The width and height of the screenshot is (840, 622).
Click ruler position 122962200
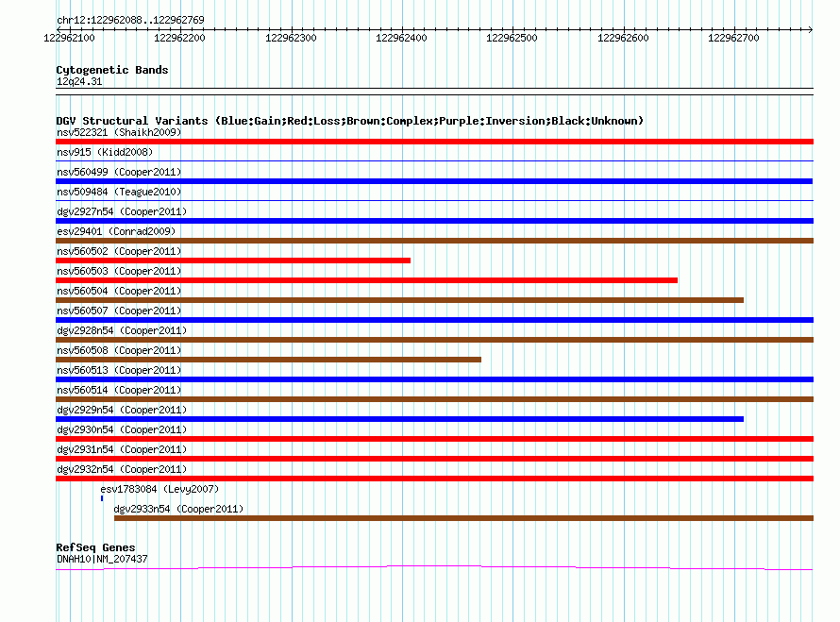[x=179, y=38]
